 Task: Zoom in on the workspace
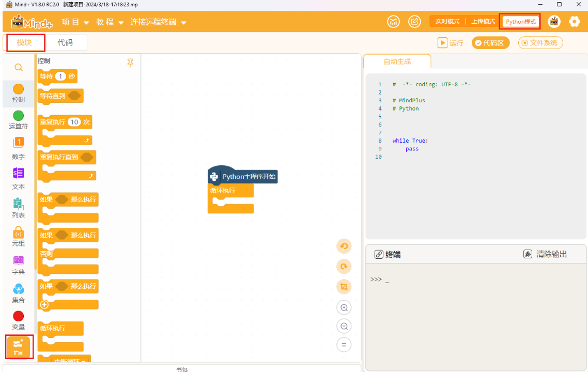coord(344,308)
